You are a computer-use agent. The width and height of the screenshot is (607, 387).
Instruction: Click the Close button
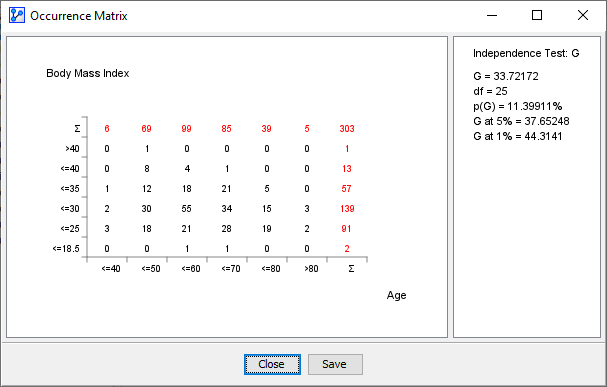pos(272,364)
